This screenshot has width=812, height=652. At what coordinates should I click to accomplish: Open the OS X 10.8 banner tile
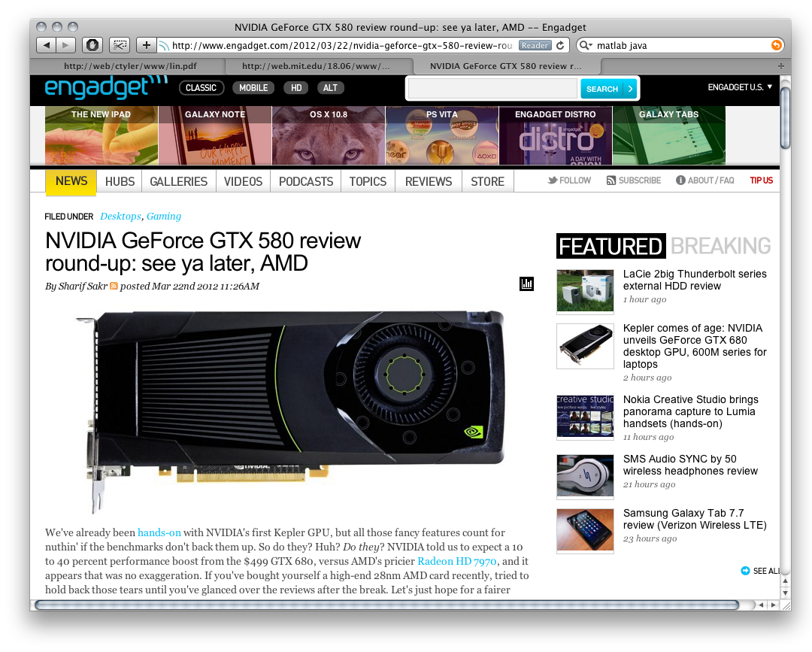click(x=329, y=135)
